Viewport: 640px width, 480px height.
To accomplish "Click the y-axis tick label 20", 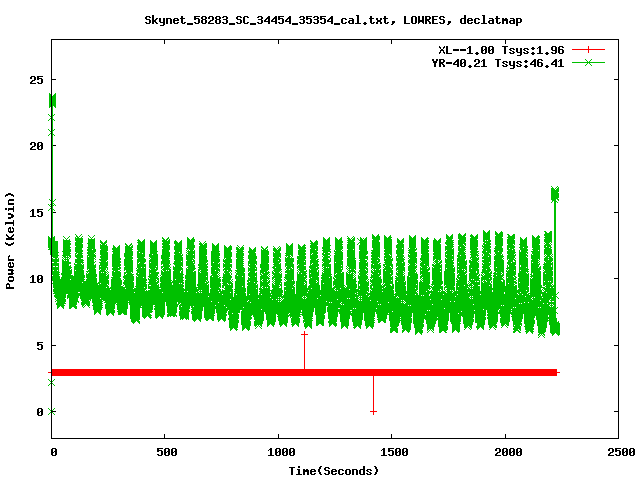I will point(36,146).
